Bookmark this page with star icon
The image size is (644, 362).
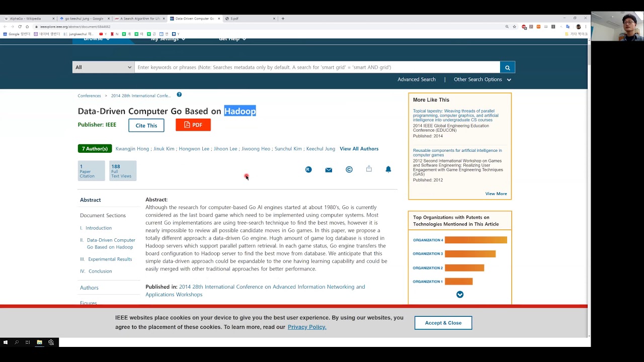514,27
